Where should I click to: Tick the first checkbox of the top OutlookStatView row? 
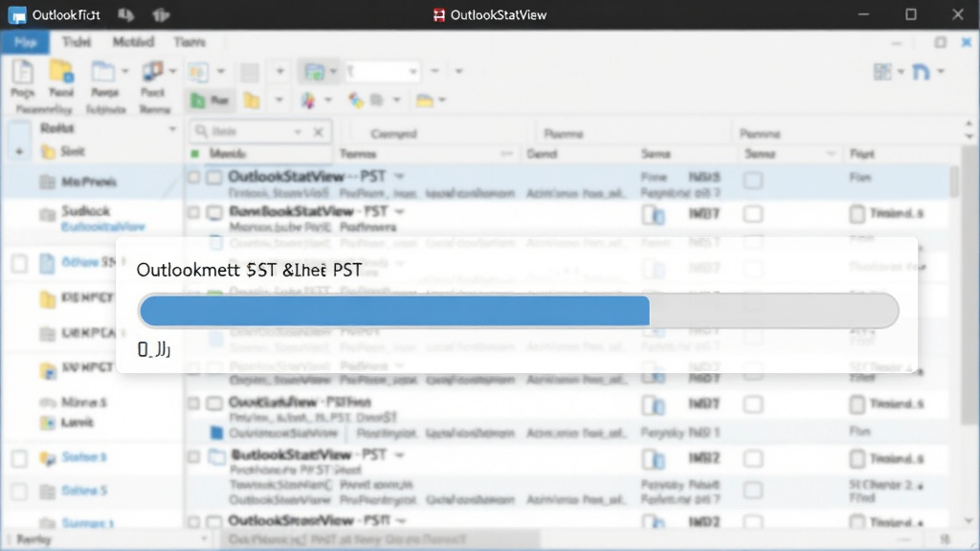pos(193,177)
